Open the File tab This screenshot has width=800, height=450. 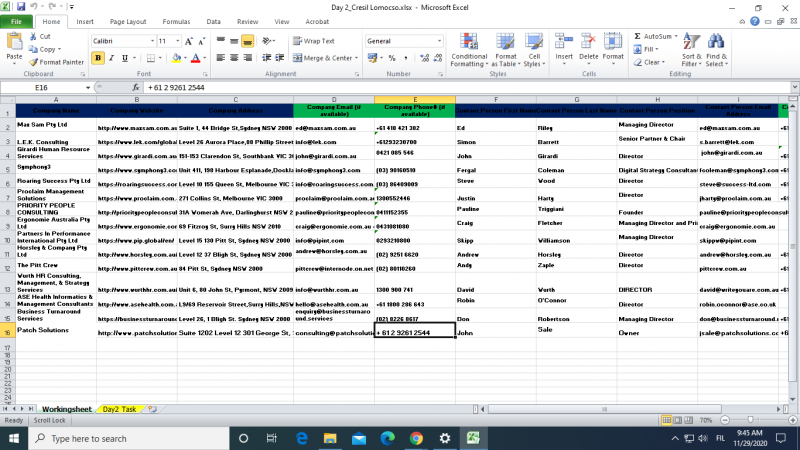point(16,21)
